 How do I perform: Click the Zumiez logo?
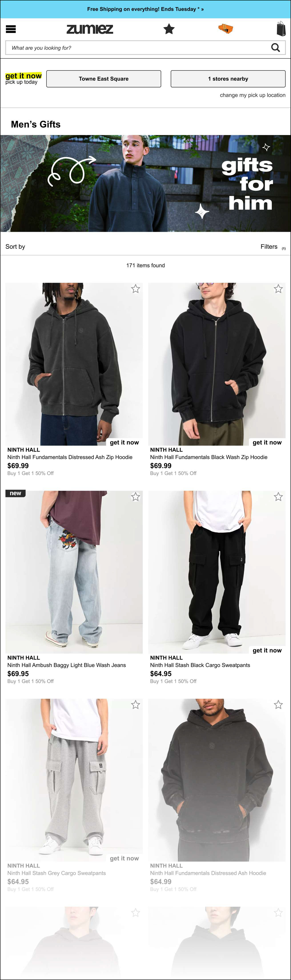click(90, 29)
